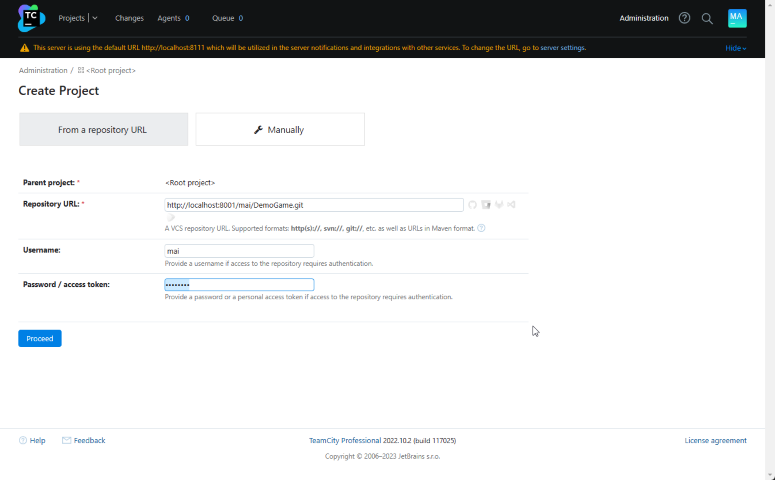Follow the server settings link

(563, 48)
